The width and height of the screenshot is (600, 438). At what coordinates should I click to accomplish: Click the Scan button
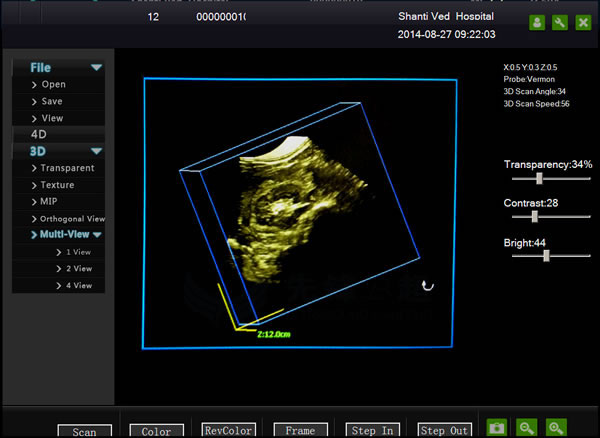[85, 431]
